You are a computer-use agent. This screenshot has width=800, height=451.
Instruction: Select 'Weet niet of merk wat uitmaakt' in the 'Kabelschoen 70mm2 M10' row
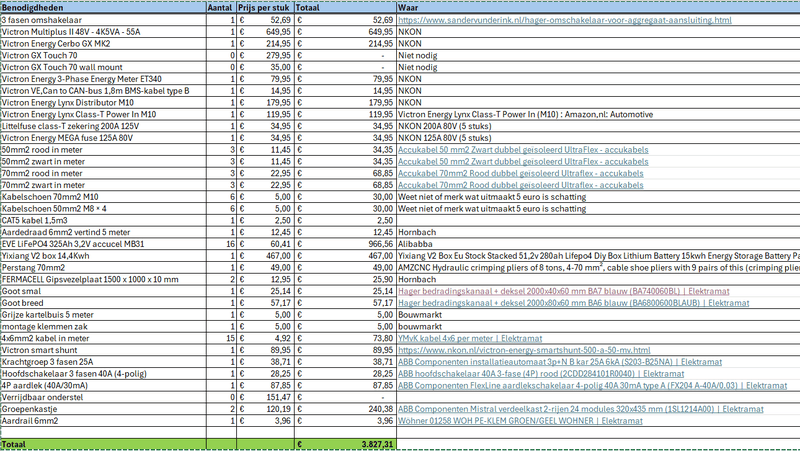click(598, 196)
